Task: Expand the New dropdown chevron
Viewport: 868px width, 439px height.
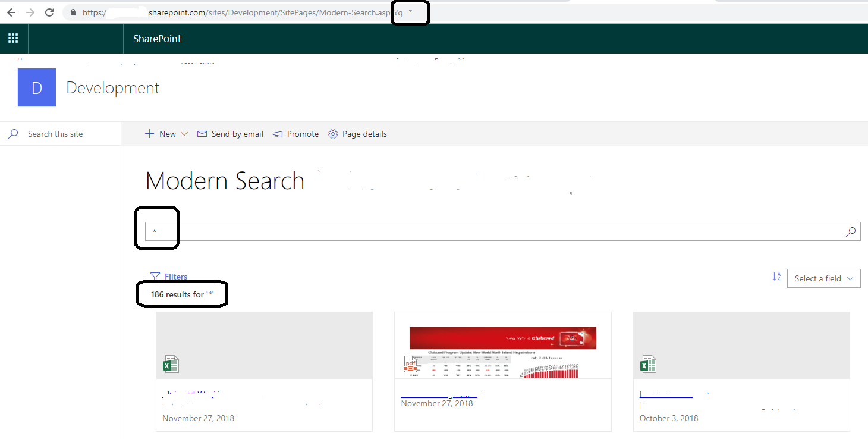Action: coord(184,134)
